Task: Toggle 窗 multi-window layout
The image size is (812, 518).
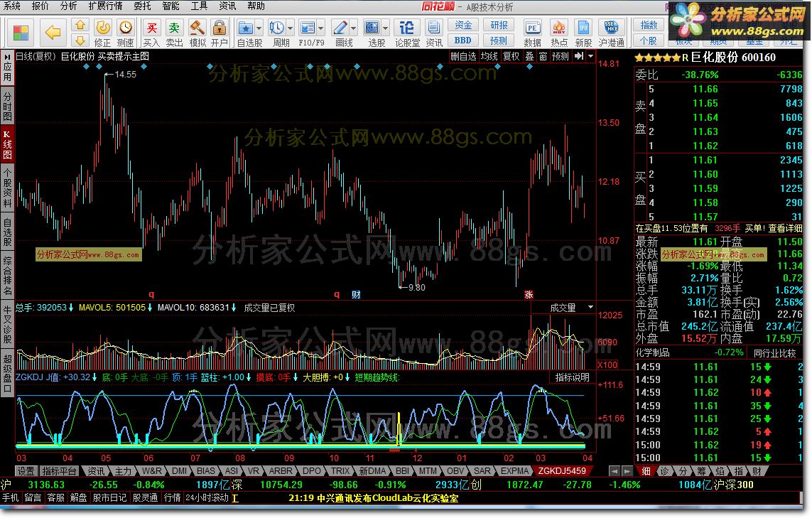Action: coord(543,56)
